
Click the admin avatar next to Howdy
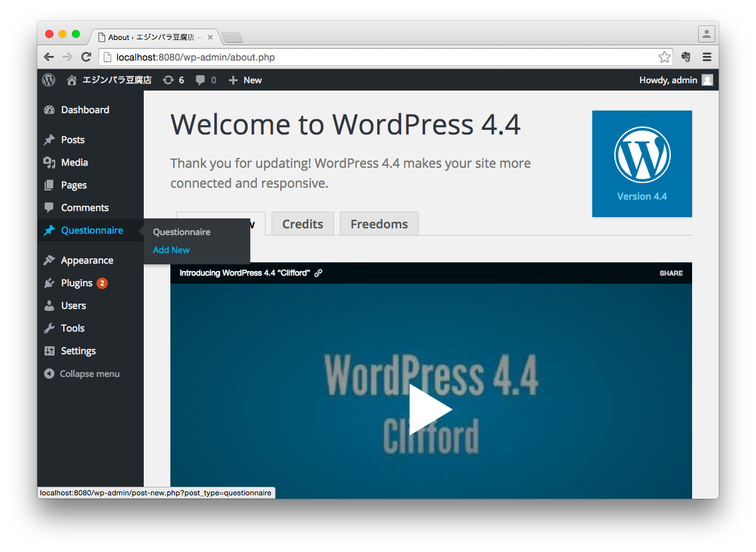pos(707,80)
